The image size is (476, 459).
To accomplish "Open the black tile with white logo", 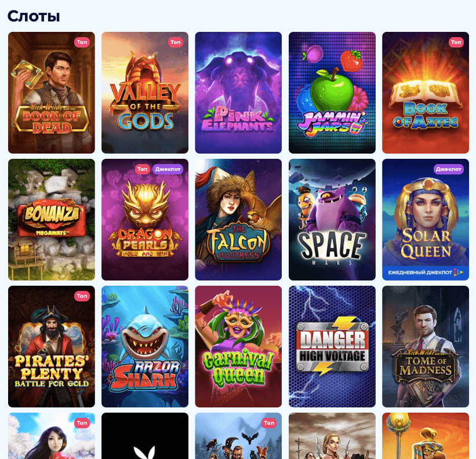I will 145,436.
